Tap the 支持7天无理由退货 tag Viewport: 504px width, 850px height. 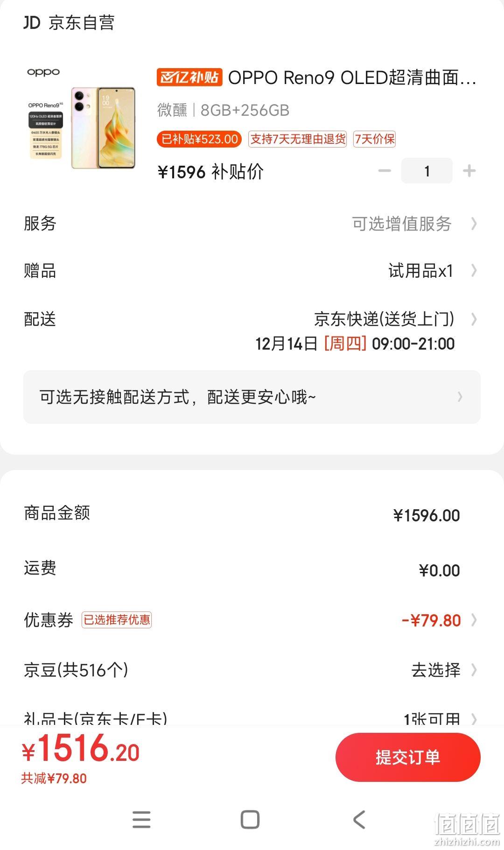298,139
